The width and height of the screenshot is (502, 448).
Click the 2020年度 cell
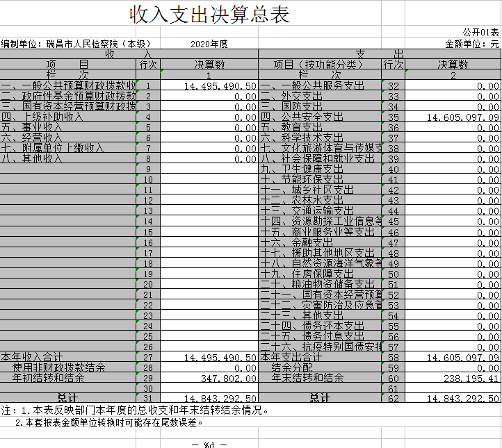(x=209, y=44)
